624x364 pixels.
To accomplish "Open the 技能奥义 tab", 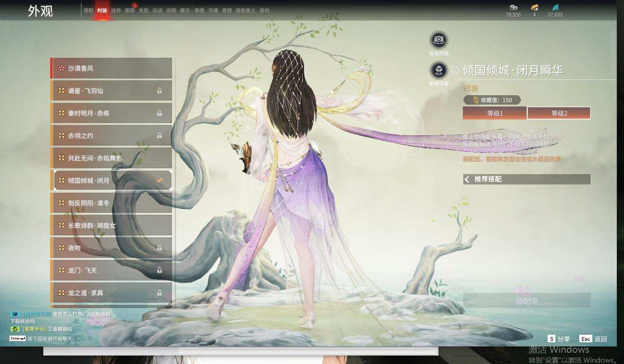I will click(245, 10).
